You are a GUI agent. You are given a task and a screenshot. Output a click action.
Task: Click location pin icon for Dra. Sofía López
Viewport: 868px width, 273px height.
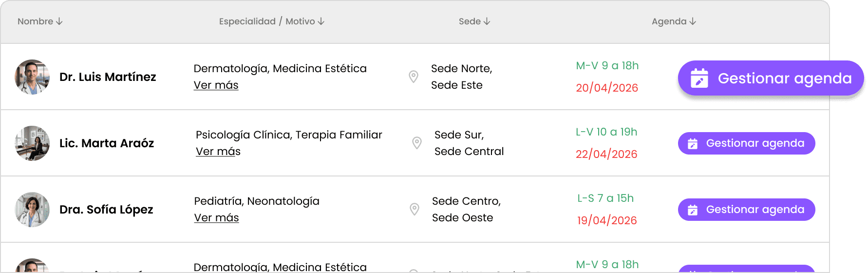[415, 209]
